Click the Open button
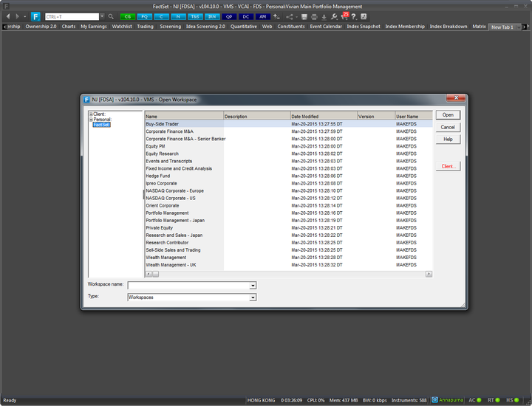The image size is (532, 406). tap(448, 115)
